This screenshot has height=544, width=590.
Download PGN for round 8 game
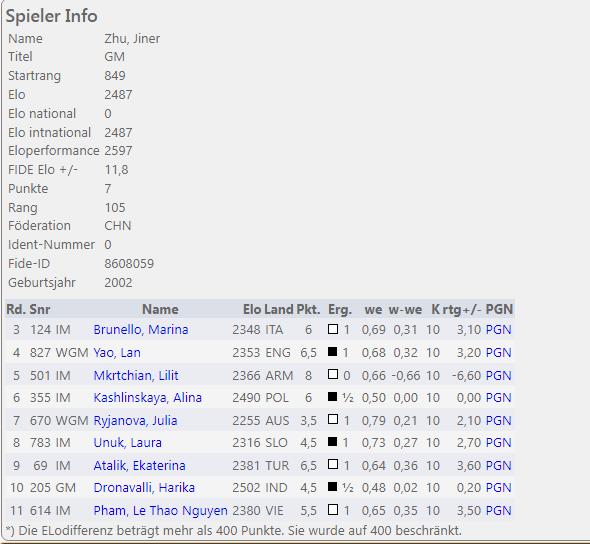[499, 442]
